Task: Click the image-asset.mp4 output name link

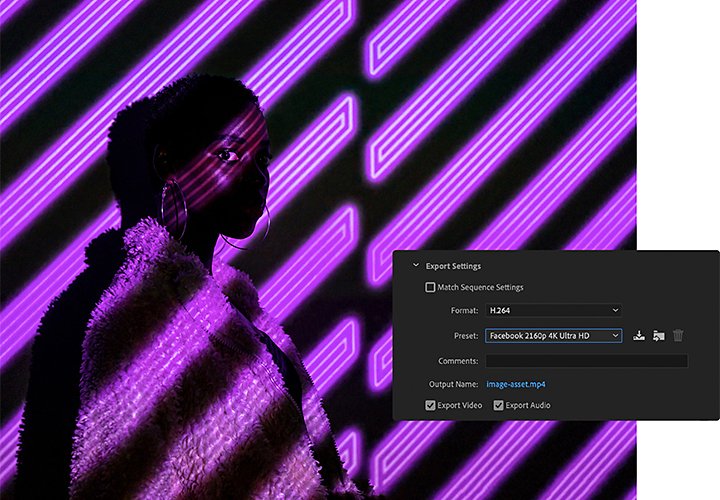Action: coord(516,384)
